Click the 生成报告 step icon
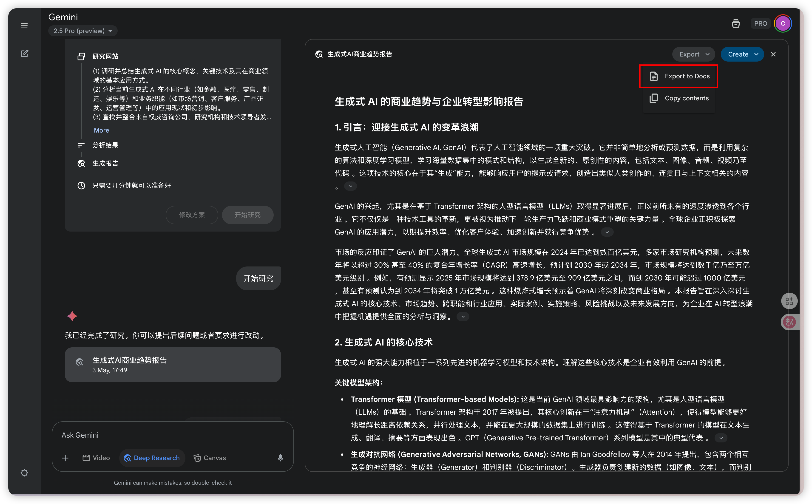812x504 pixels. [x=81, y=163]
